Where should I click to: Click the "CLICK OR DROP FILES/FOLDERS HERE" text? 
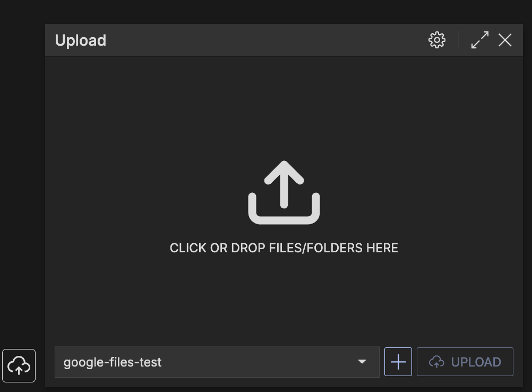click(x=284, y=248)
